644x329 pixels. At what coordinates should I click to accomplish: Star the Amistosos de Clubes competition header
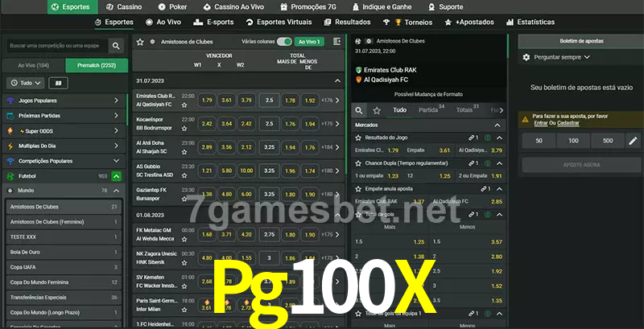[140, 41]
